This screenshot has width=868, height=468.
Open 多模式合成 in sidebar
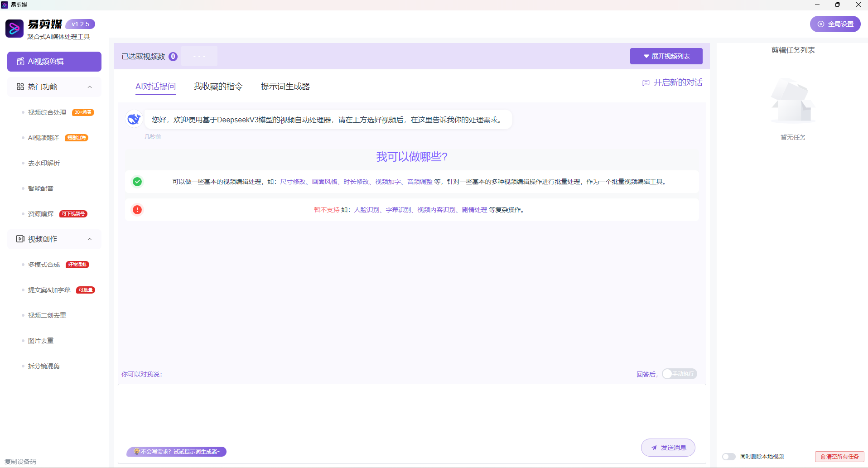coord(44,265)
